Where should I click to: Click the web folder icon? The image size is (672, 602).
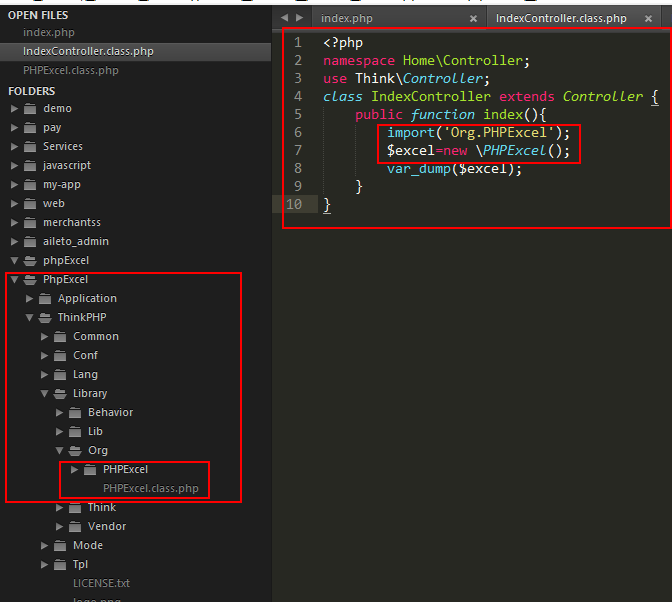point(30,204)
